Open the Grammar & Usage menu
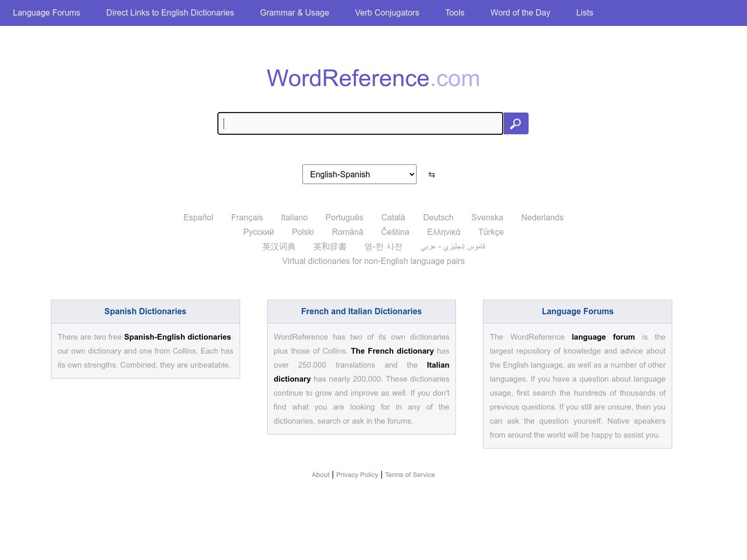Screen dimensions: 747x560 click(x=295, y=12)
